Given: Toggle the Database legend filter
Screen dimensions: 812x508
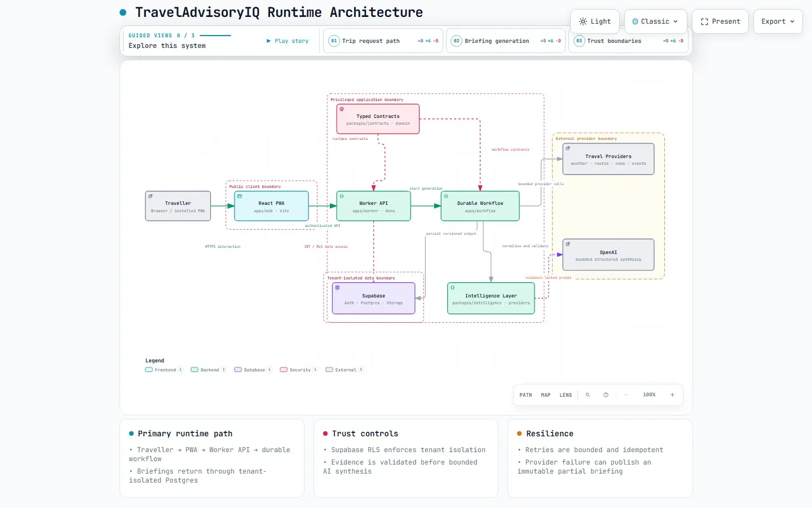Looking at the screenshot, I should click(253, 370).
